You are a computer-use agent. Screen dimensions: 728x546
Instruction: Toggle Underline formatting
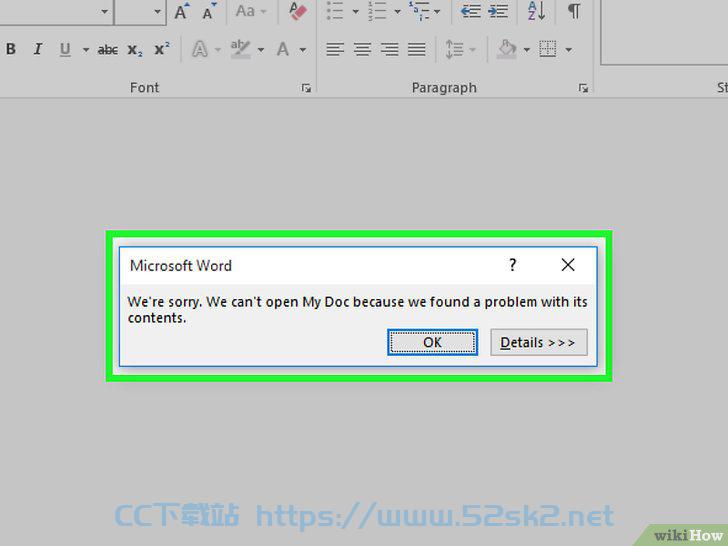pyautogui.click(x=65, y=49)
